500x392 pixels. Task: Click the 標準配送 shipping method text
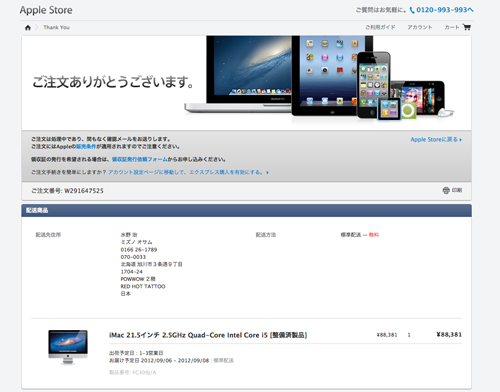coord(351,235)
